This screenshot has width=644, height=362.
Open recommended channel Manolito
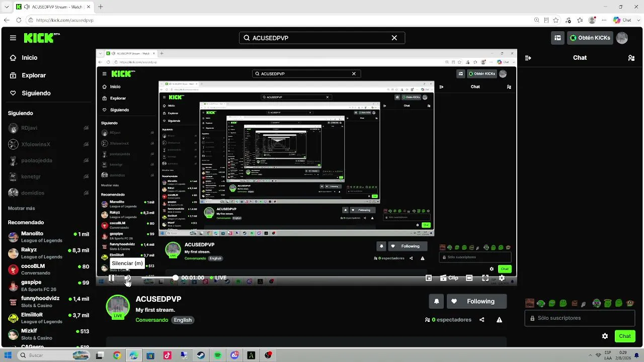48,237
